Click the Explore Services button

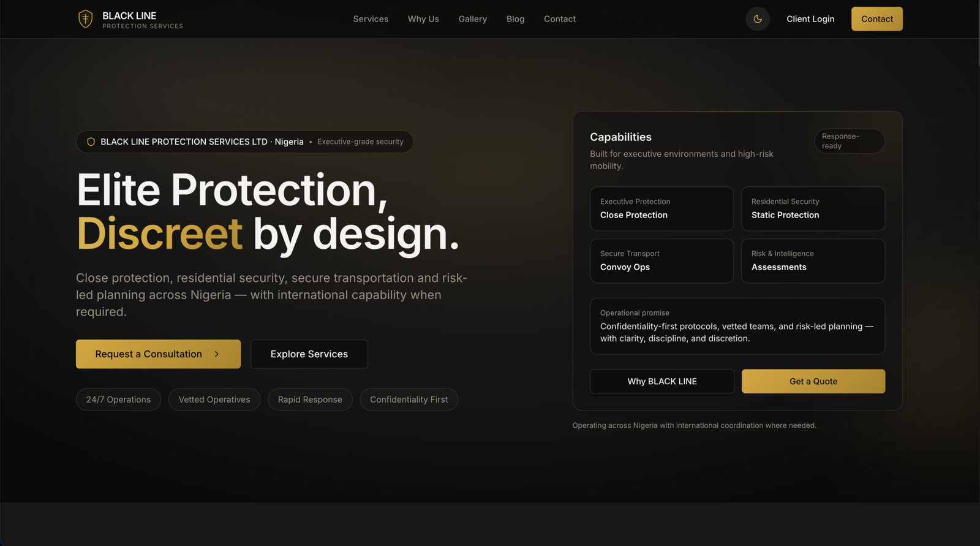point(309,354)
